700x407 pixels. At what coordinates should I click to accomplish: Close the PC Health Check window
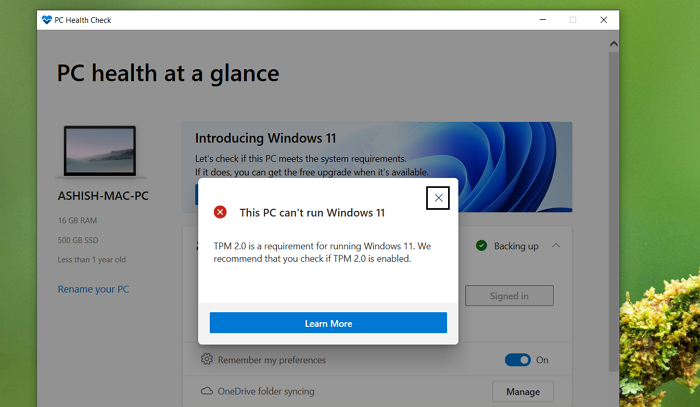[x=603, y=19]
